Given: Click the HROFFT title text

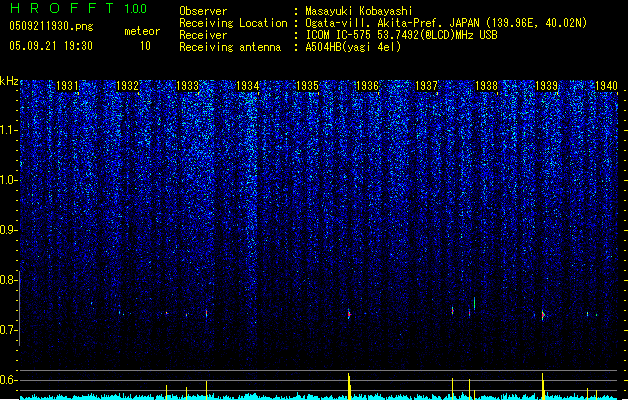Looking at the screenshot, I should point(62,8).
